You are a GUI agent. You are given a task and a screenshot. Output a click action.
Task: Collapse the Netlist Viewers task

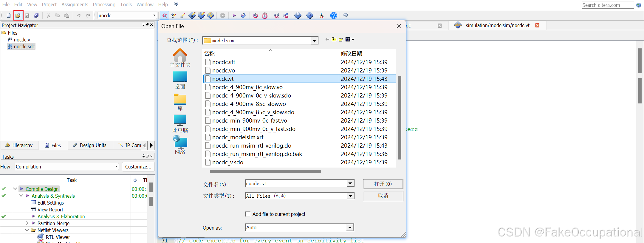[27, 230]
